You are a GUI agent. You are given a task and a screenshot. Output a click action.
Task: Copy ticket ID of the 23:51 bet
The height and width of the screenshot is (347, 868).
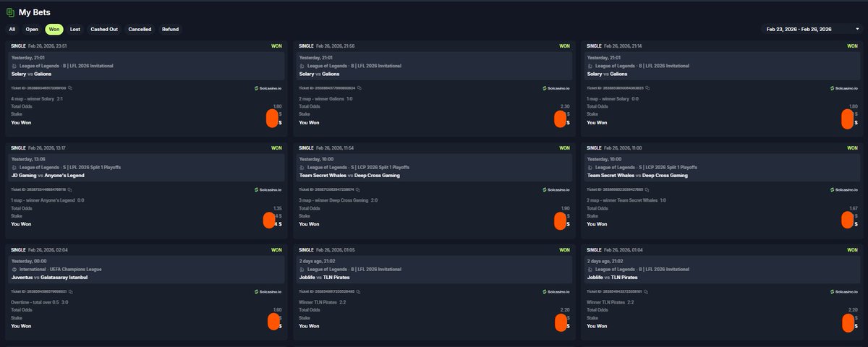pyautogui.click(x=70, y=88)
